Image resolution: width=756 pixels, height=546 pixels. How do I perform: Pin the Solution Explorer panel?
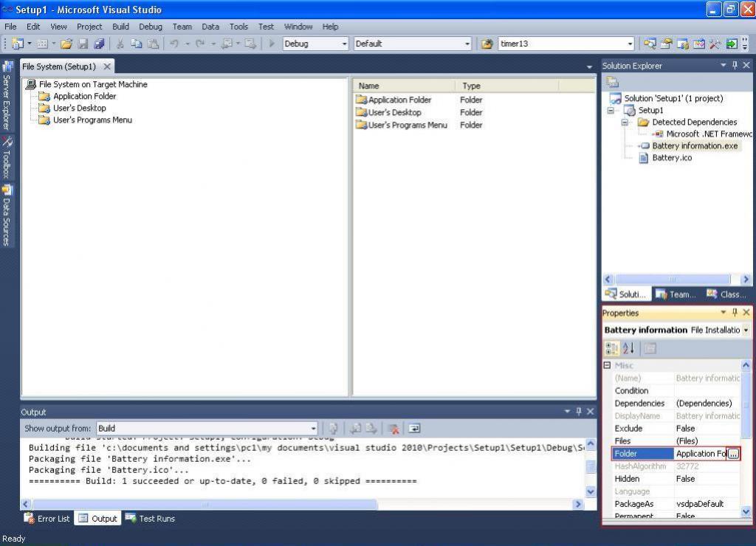pyautogui.click(x=735, y=65)
